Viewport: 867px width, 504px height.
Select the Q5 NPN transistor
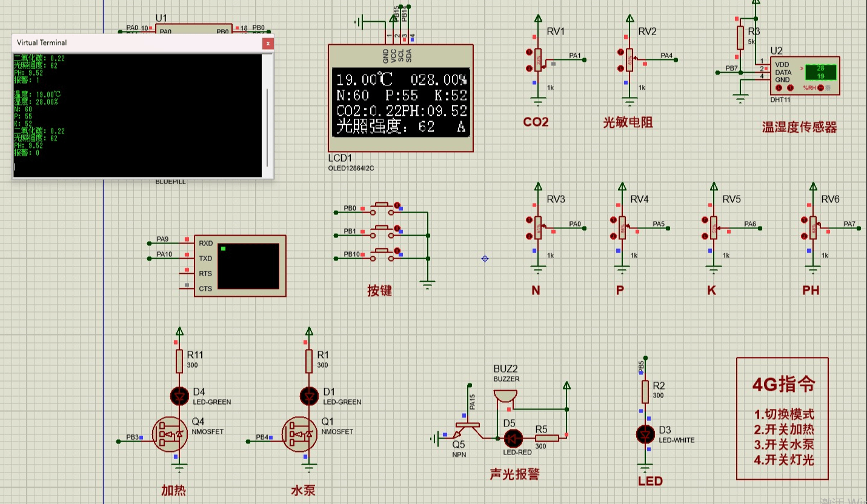coord(467,431)
